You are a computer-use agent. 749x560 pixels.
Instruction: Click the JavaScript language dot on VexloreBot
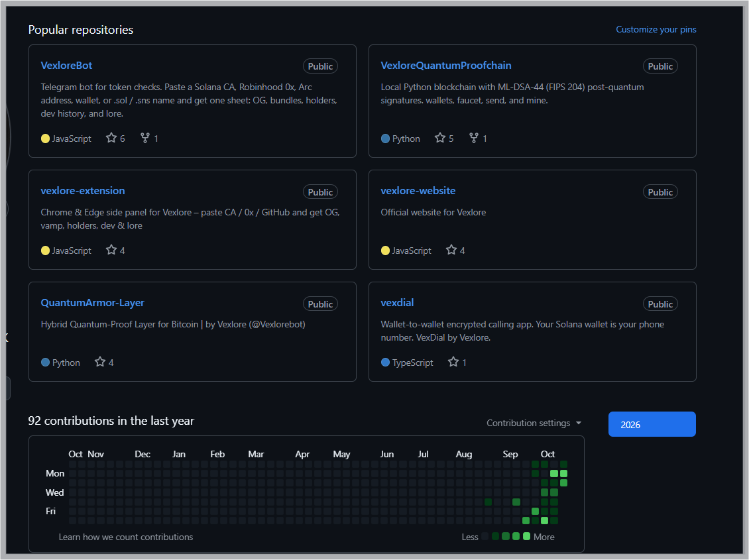45,139
